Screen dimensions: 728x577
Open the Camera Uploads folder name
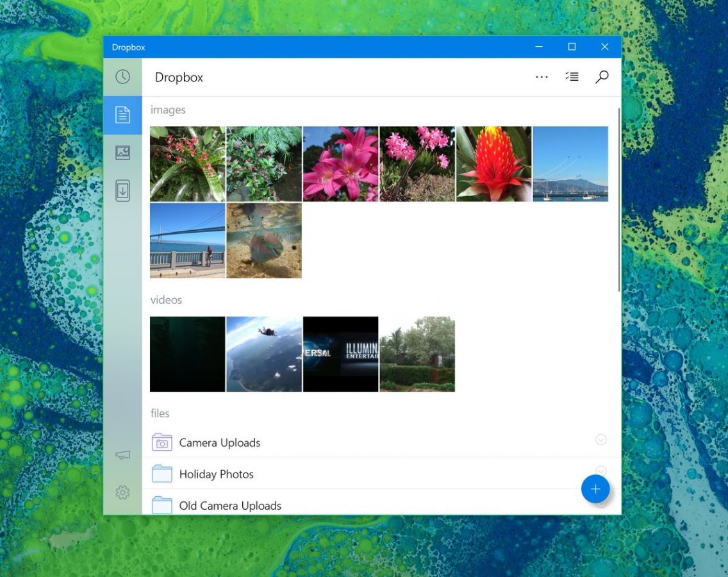tap(220, 443)
